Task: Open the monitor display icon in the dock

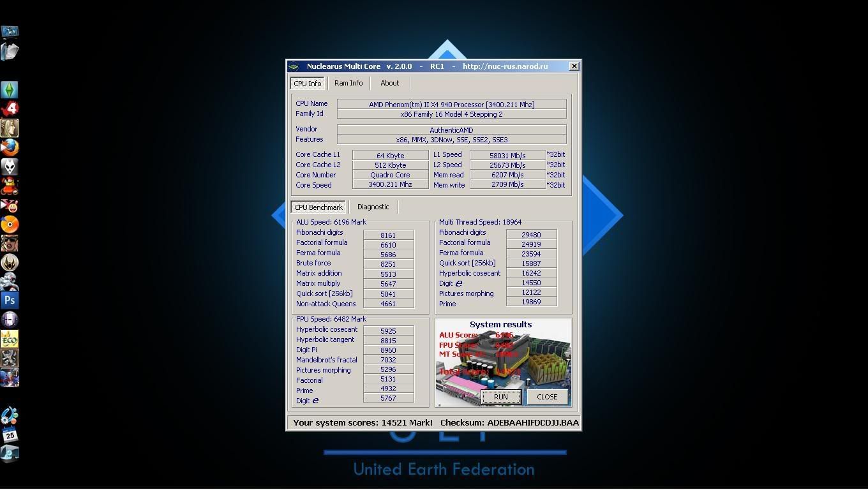Action: 10,31
